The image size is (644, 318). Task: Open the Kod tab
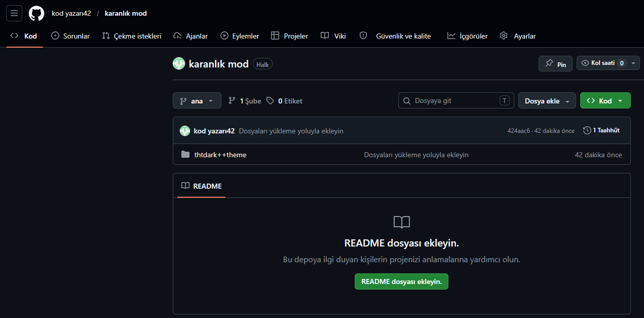(24, 36)
